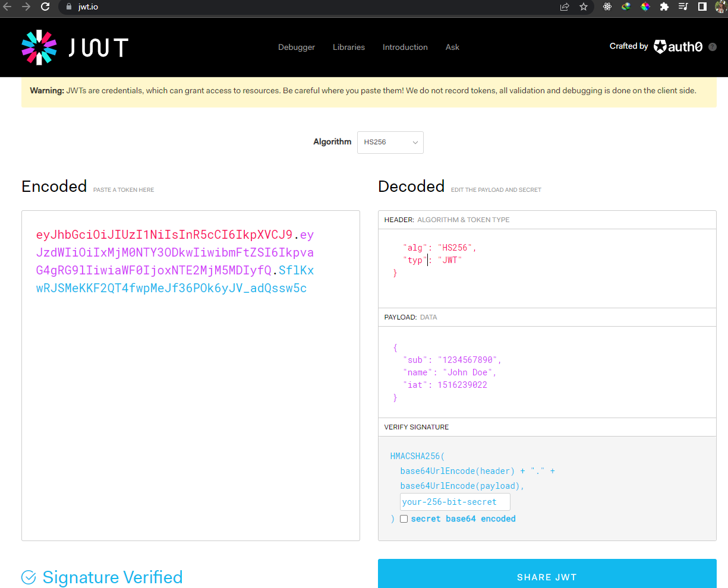Click the Signature Verified checkmark icon
The height and width of the screenshot is (588, 728).
pyautogui.click(x=28, y=577)
